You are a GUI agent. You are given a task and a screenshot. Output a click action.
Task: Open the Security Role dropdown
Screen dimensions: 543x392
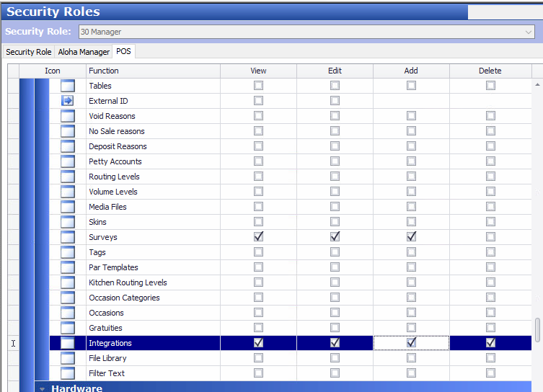click(529, 32)
